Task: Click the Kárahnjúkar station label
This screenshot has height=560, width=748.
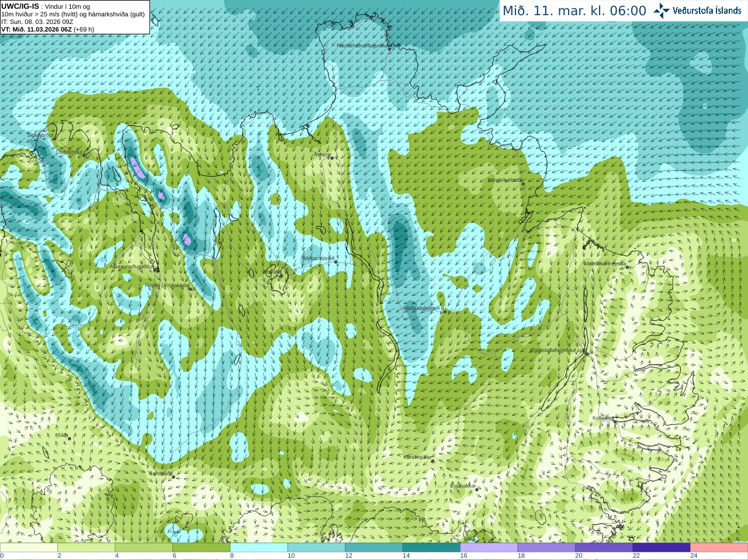Action: coord(417,457)
